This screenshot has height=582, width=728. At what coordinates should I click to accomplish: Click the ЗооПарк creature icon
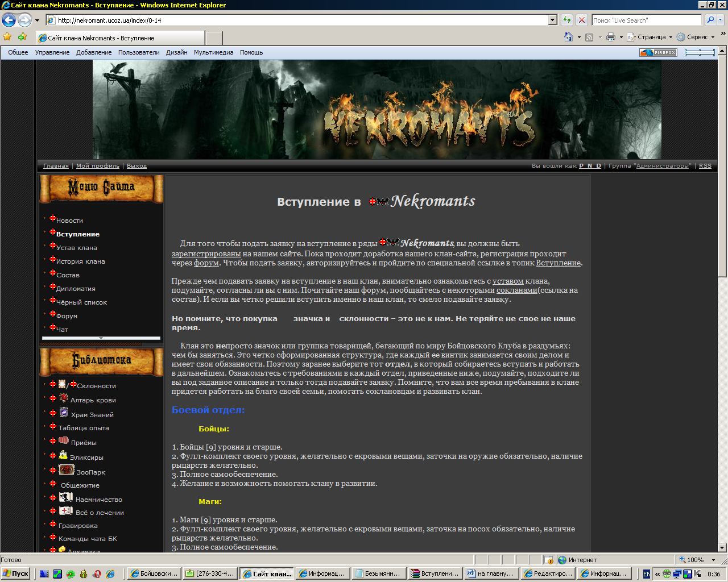67,469
